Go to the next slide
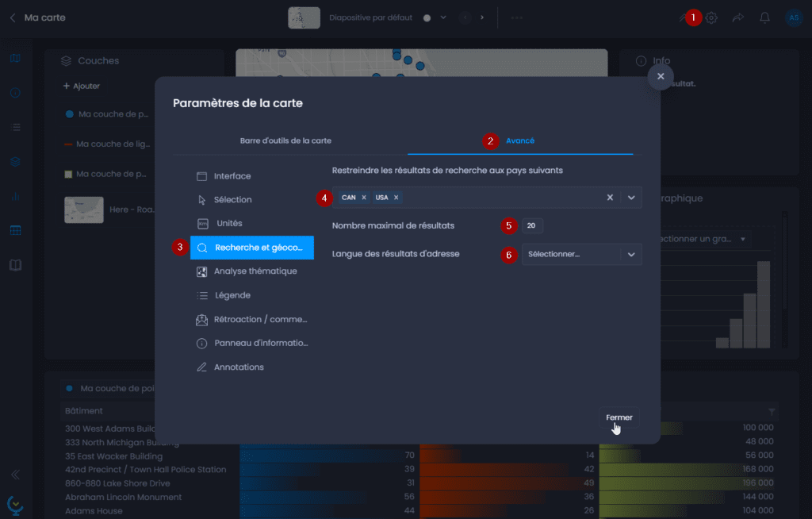This screenshot has width=812, height=519. tap(482, 17)
